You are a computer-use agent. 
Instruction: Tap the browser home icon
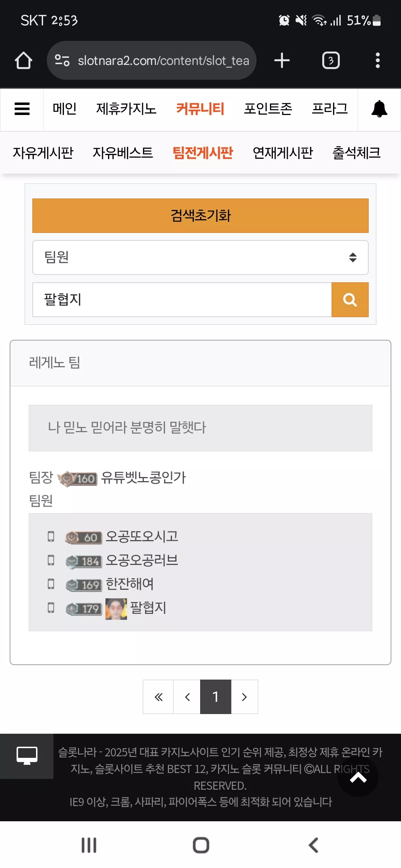(23, 60)
